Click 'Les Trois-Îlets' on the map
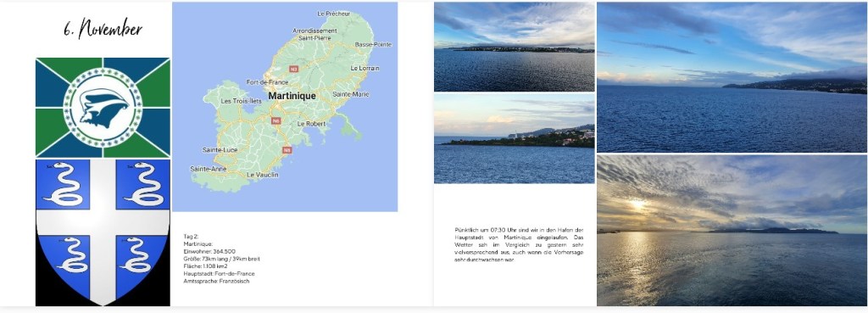 point(241,102)
